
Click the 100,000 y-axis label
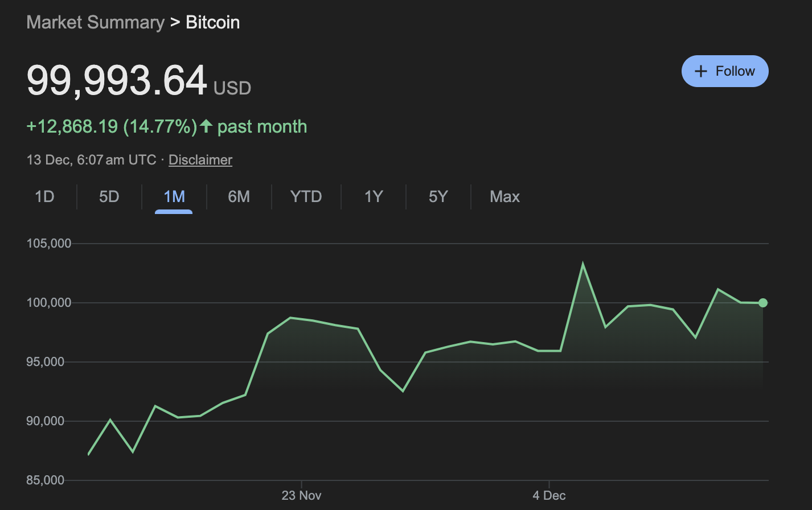(x=49, y=303)
